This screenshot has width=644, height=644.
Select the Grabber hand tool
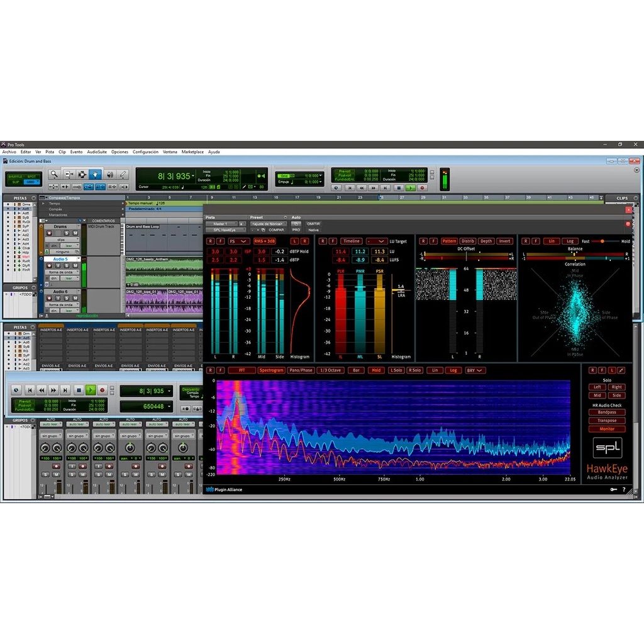point(96,175)
